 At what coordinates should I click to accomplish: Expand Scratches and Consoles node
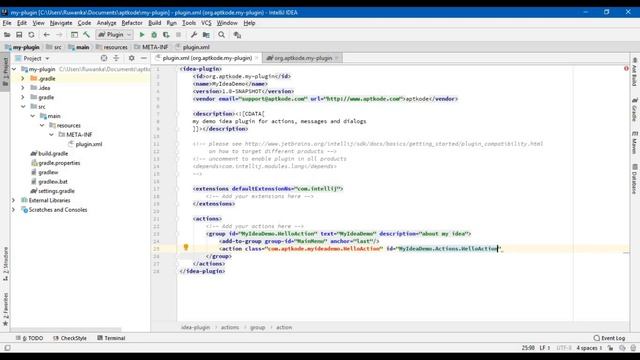13,210
